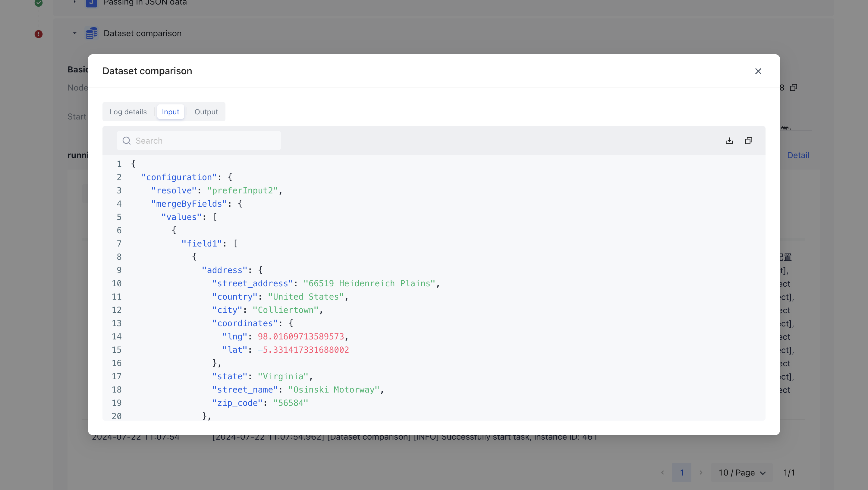Open the Detail link
Image resolution: width=868 pixels, height=490 pixels.
(798, 155)
